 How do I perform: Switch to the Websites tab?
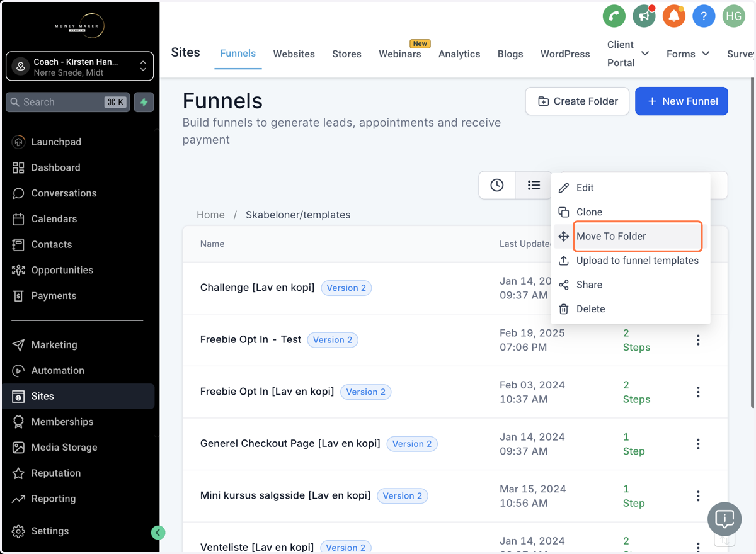[x=294, y=54]
